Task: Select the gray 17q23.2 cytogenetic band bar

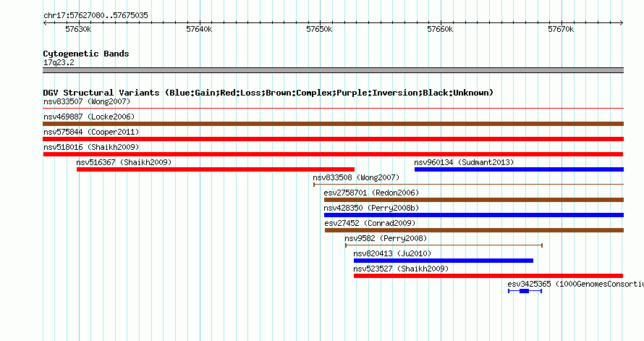Action: point(333,70)
